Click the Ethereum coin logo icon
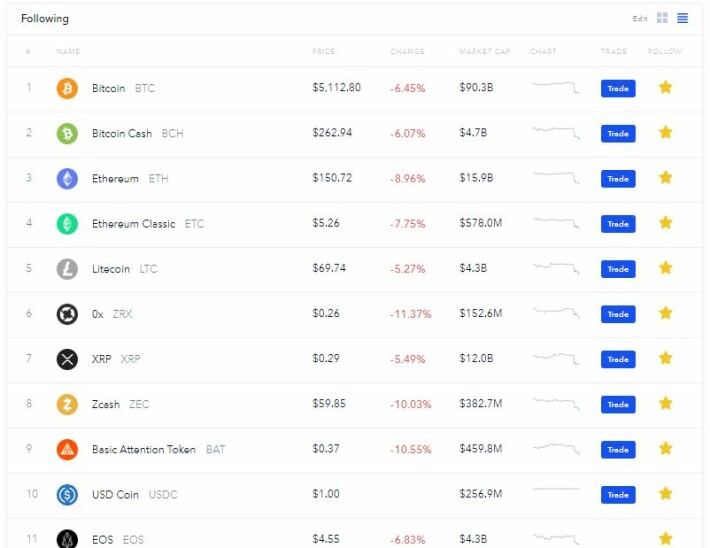 [x=67, y=178]
